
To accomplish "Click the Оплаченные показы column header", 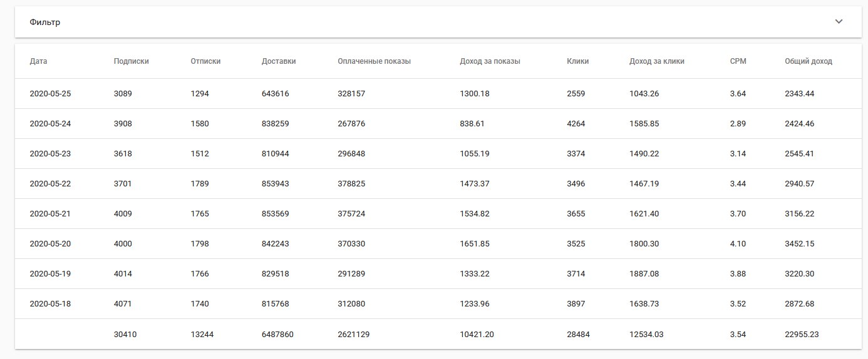I will pos(374,61).
